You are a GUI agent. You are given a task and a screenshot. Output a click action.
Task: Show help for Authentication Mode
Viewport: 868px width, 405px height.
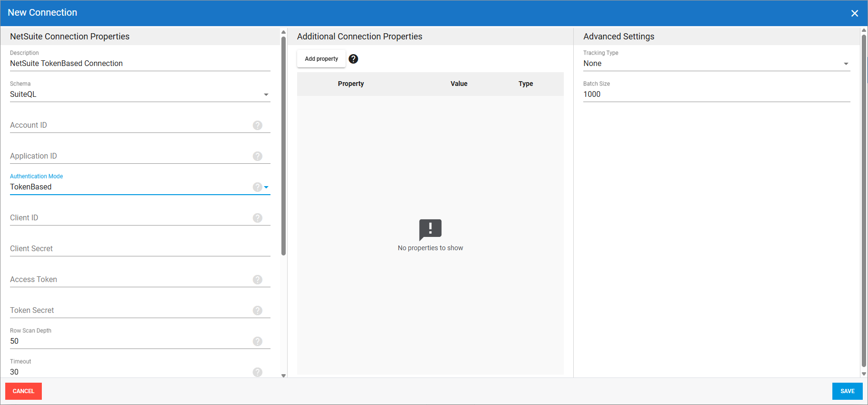(257, 187)
